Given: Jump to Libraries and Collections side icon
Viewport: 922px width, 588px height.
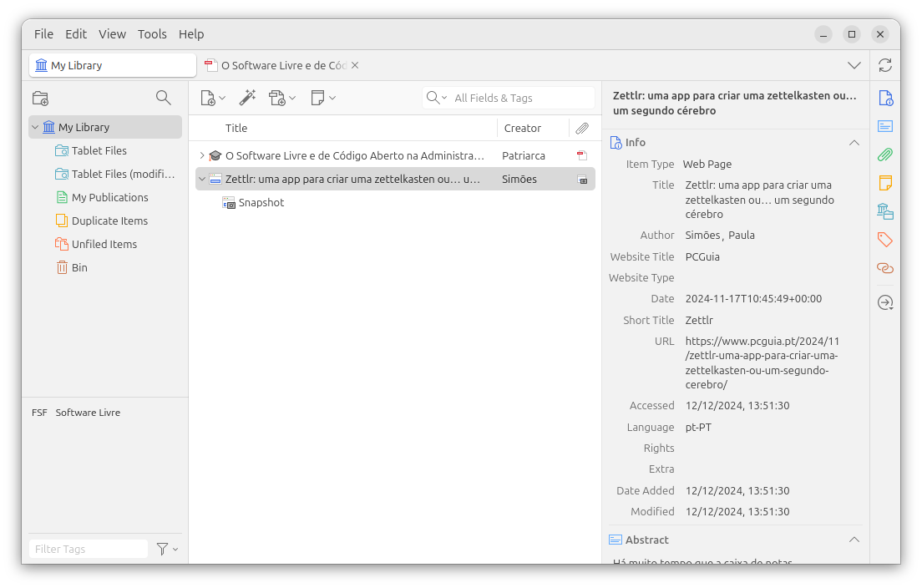Looking at the screenshot, I should 885,211.
